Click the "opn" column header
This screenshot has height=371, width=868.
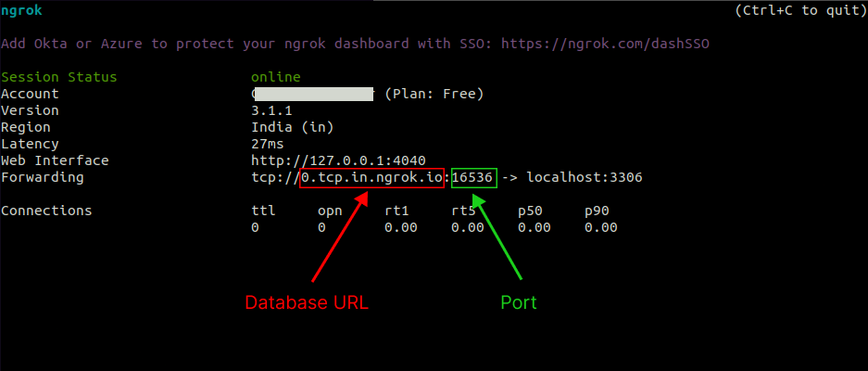(330, 211)
